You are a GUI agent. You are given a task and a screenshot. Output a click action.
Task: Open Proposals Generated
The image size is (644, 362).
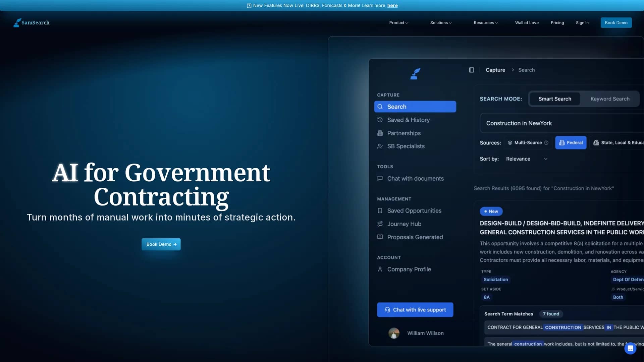pyautogui.click(x=415, y=237)
